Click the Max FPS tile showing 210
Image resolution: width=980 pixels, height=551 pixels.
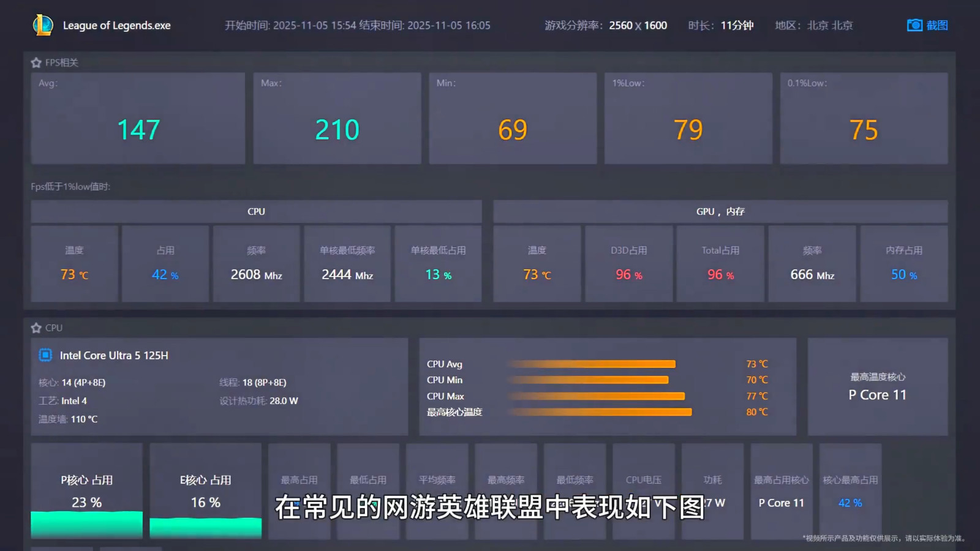click(x=337, y=118)
